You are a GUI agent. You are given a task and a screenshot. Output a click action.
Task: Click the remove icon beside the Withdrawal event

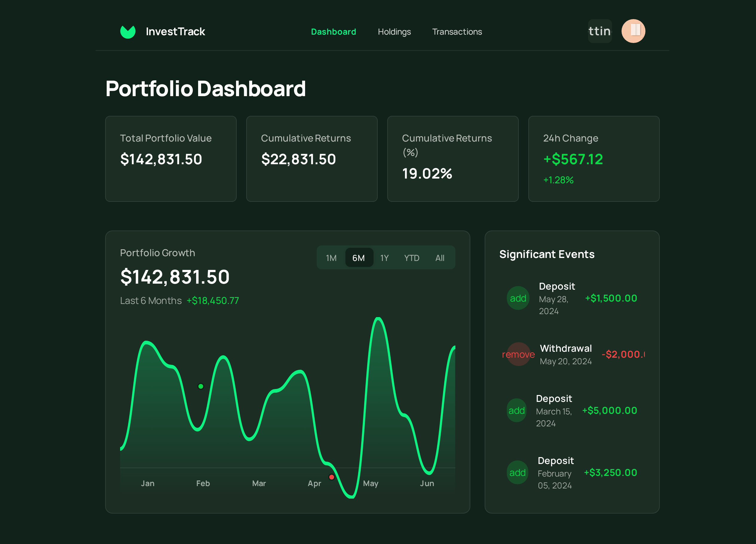click(519, 354)
